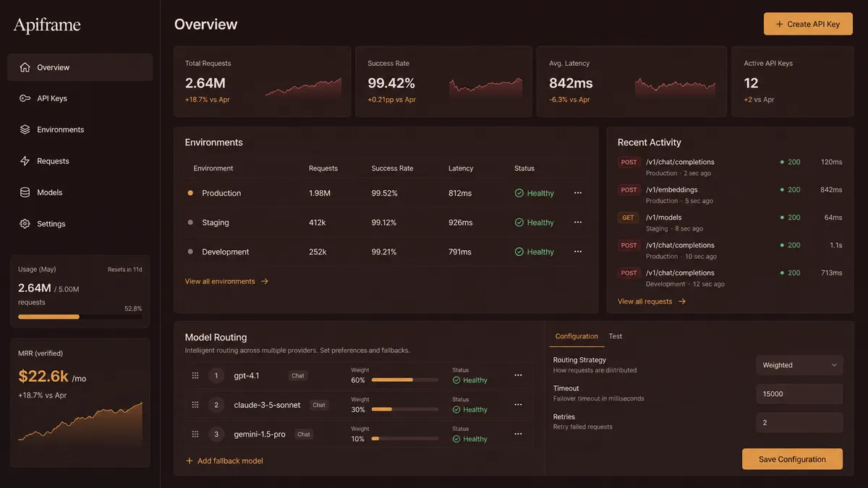Click the Environments layers icon
The height and width of the screenshot is (488, 868).
tap(25, 129)
